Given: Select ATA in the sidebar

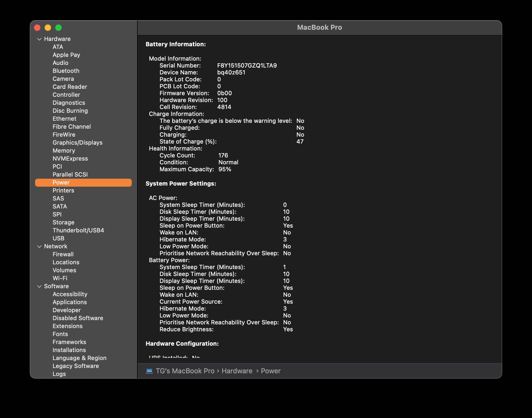Looking at the screenshot, I should (x=58, y=47).
